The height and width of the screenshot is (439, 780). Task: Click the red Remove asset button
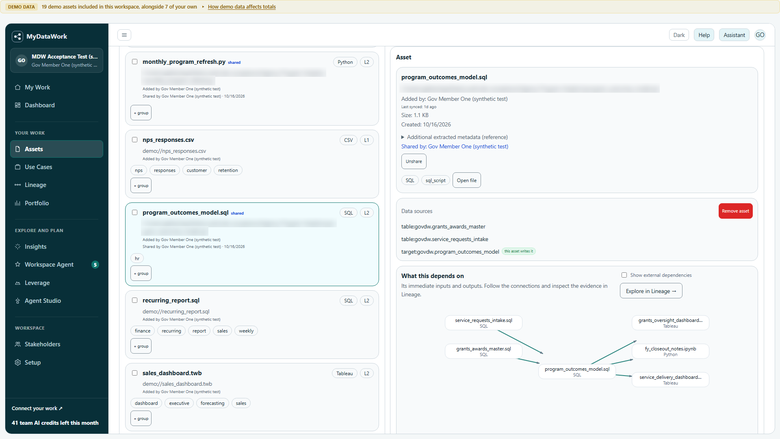(x=735, y=211)
